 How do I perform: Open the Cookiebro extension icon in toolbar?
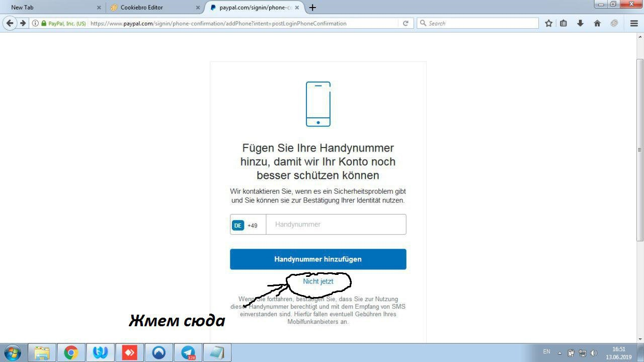(614, 23)
